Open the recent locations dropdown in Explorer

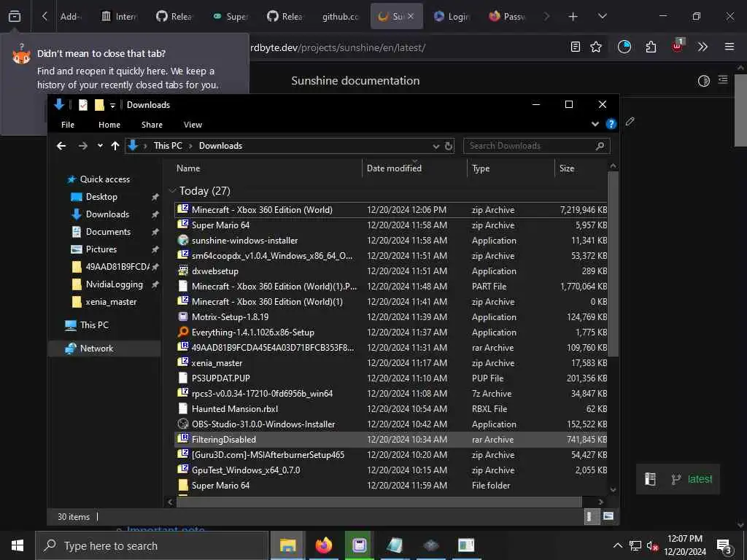click(100, 146)
